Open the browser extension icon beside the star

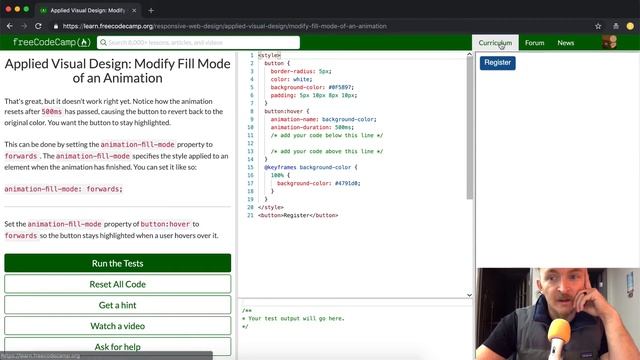[616, 26]
